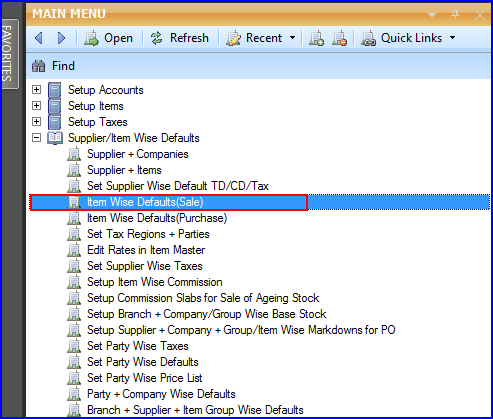Click the Refresh toolbar button
This screenshot has width=493, height=419.
179,38
